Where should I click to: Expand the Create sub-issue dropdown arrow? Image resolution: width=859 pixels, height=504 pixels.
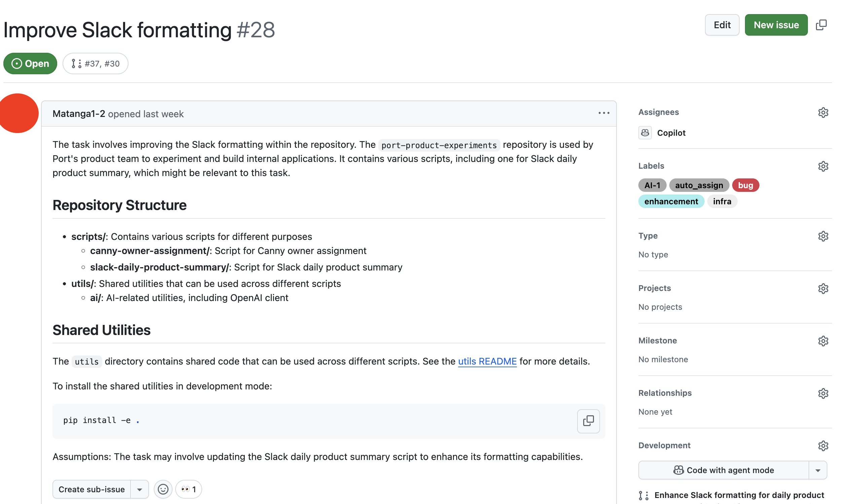pos(140,489)
